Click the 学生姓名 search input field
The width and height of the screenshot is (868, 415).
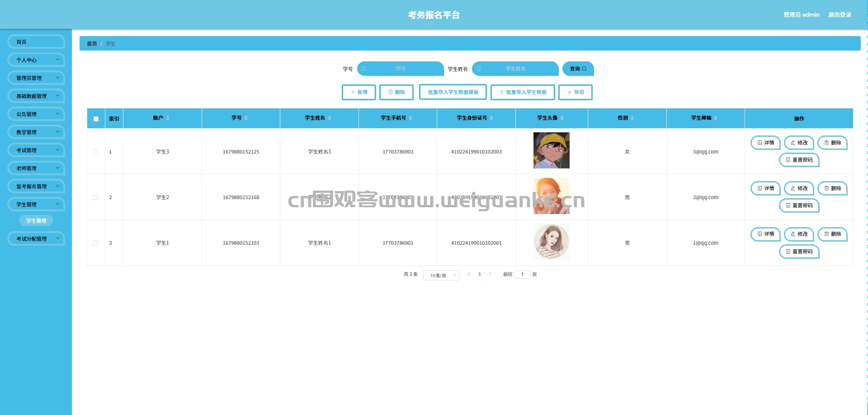coord(515,69)
